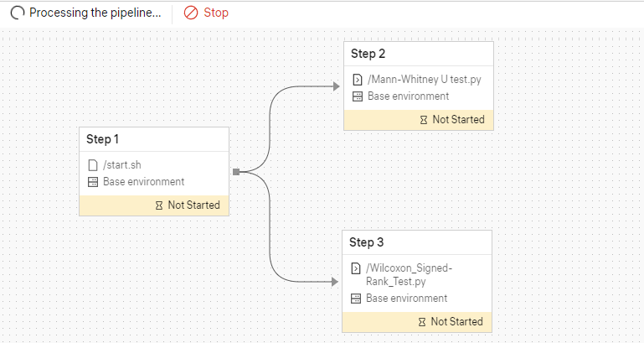Click Step 1 environment icon

click(93, 182)
